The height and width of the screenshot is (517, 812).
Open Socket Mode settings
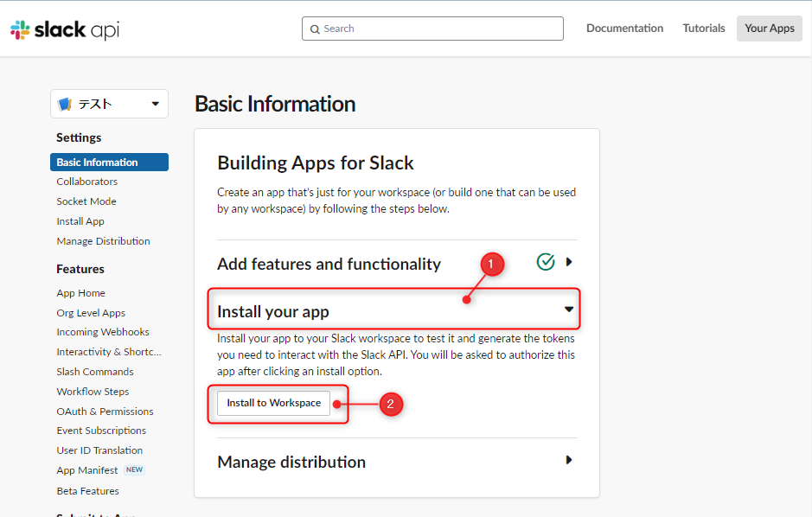(86, 201)
